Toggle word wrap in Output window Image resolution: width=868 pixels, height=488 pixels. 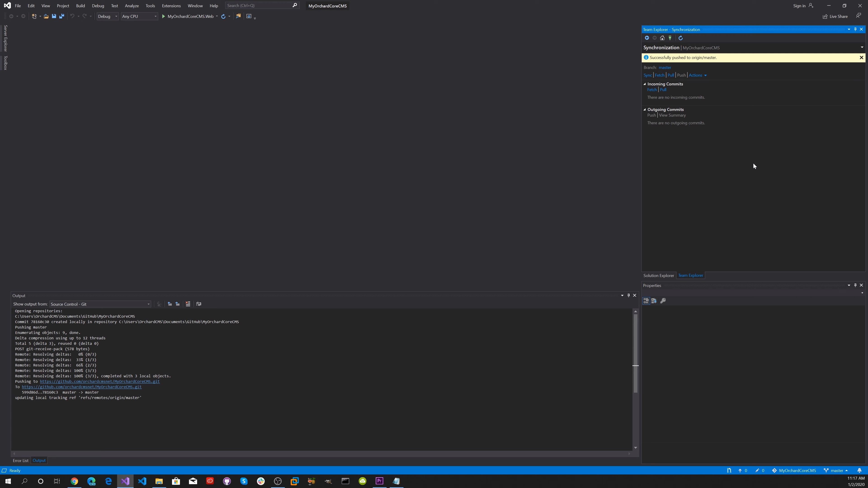pyautogui.click(x=199, y=304)
